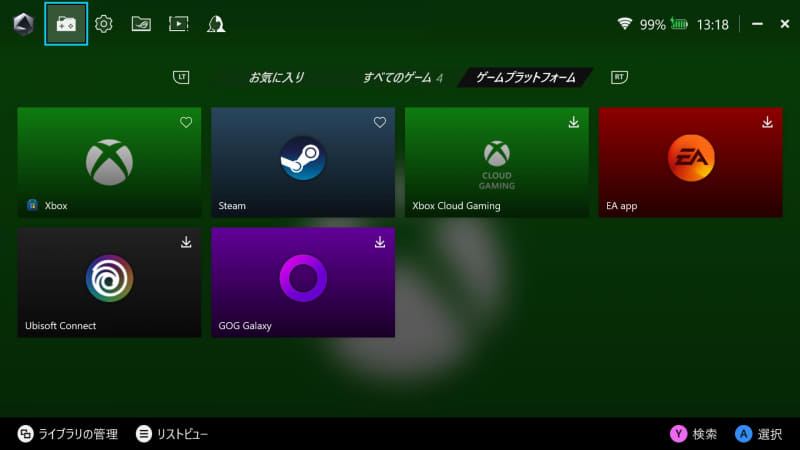Viewport: 800px width, 450px height.
Task: Minimize the Armoury Crate window
Action: tap(757, 24)
